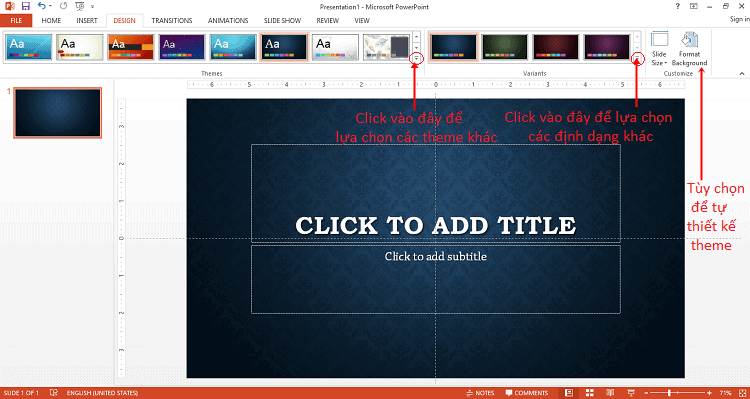Apply the first light blue theme
Screen dimensions: 750x399
tap(28, 47)
